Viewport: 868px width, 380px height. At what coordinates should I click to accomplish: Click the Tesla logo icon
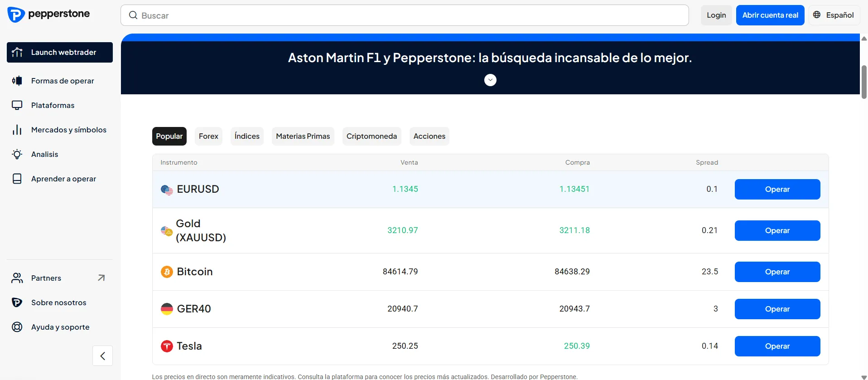pyautogui.click(x=167, y=346)
